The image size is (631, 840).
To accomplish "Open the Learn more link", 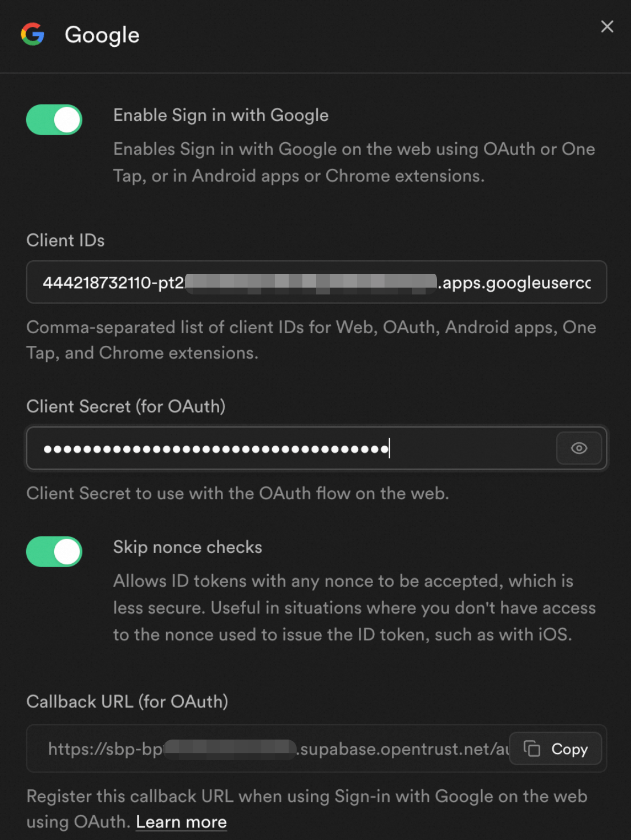I will pos(181,822).
